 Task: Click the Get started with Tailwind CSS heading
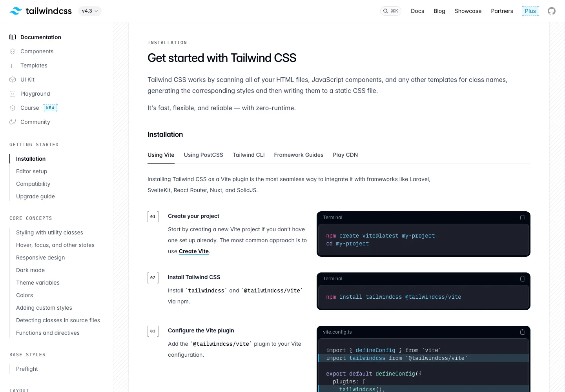[x=222, y=58]
